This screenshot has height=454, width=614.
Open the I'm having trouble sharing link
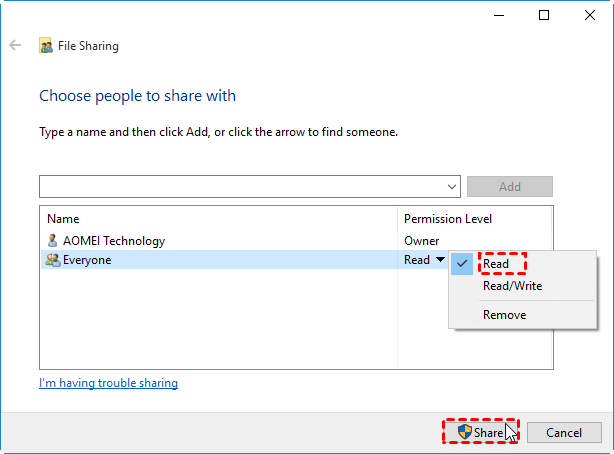[108, 383]
